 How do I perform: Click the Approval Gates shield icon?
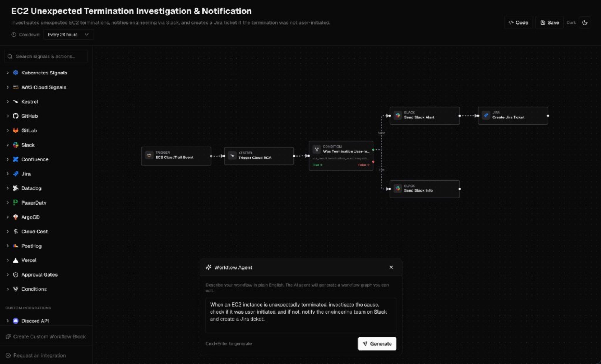point(16,275)
